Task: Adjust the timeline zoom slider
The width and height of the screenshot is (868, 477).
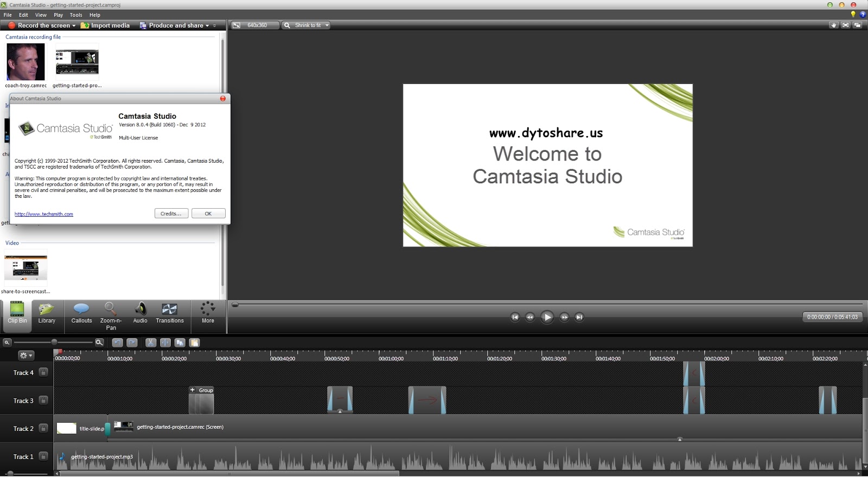Action: coord(54,342)
